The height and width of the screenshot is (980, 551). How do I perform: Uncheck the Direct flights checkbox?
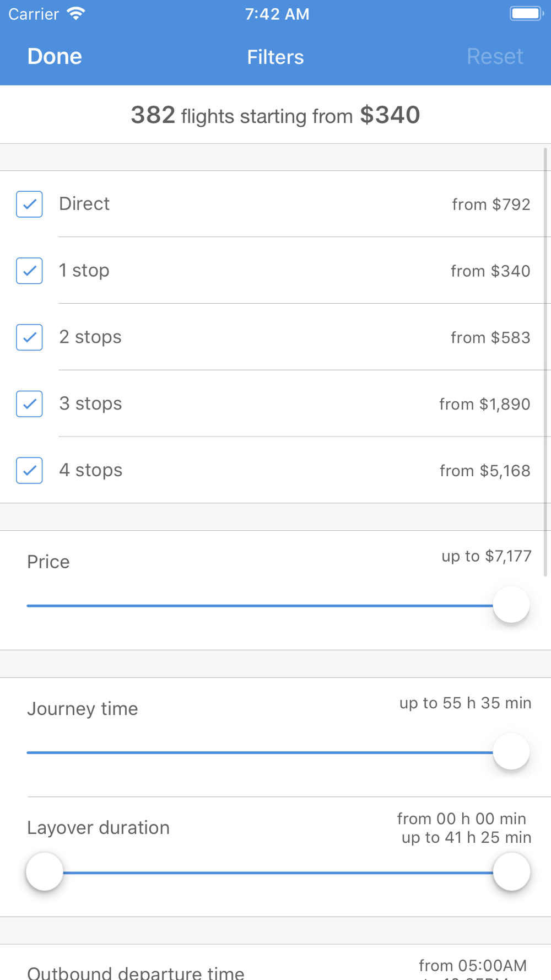click(30, 204)
